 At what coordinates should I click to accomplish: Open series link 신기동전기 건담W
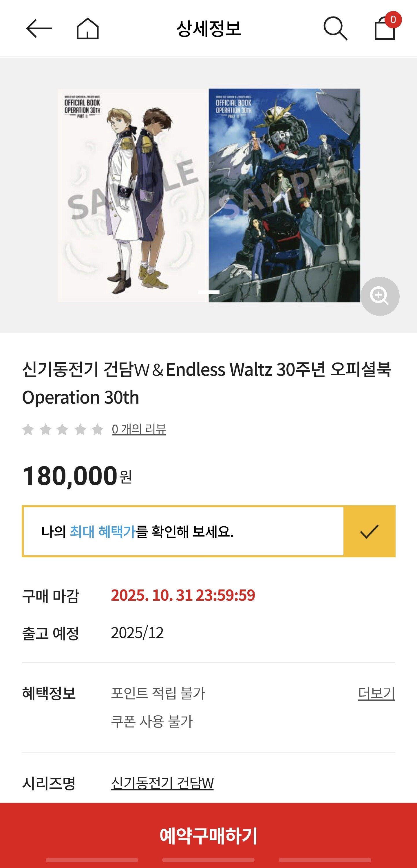click(162, 783)
